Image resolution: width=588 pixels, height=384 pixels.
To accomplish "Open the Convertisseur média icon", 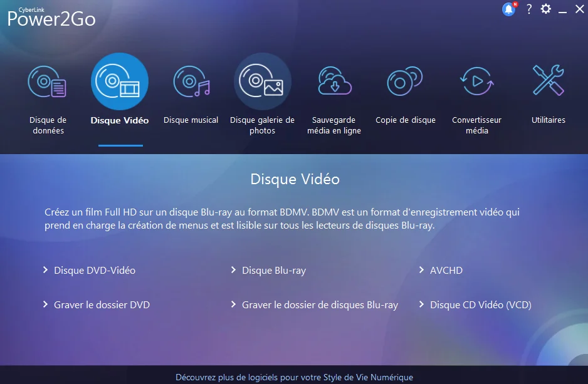I will tap(476, 81).
